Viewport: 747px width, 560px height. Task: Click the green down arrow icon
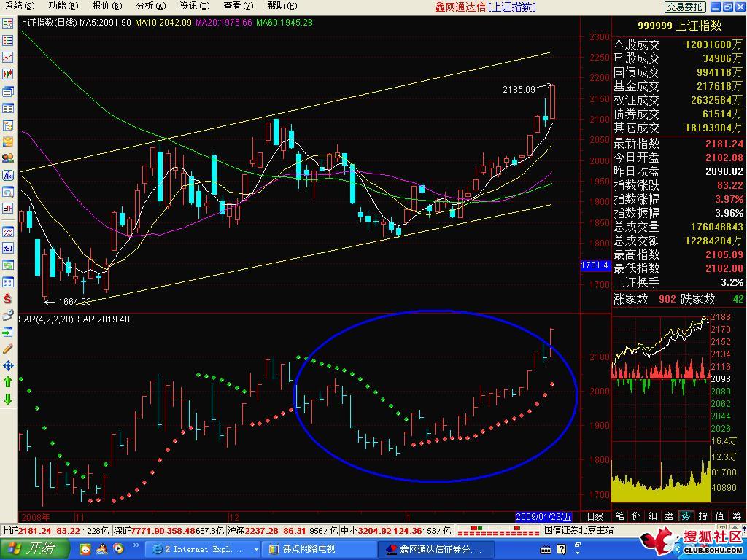click(x=8, y=399)
